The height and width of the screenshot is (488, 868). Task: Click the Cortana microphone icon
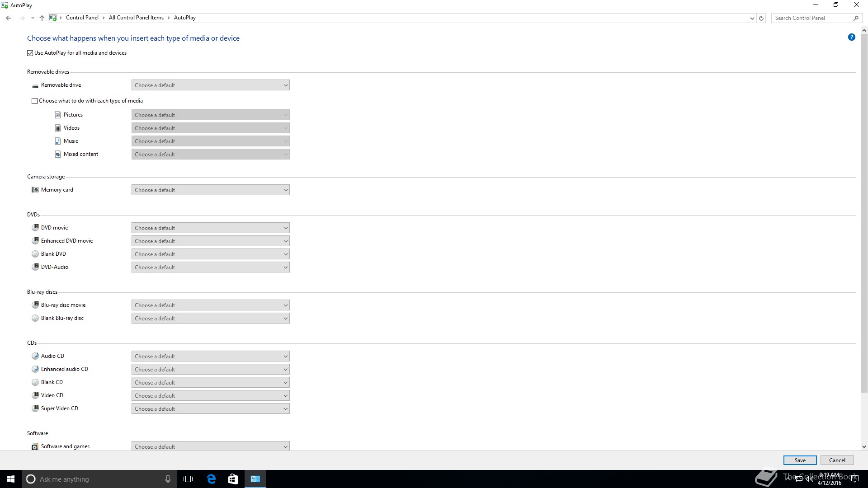(x=168, y=479)
